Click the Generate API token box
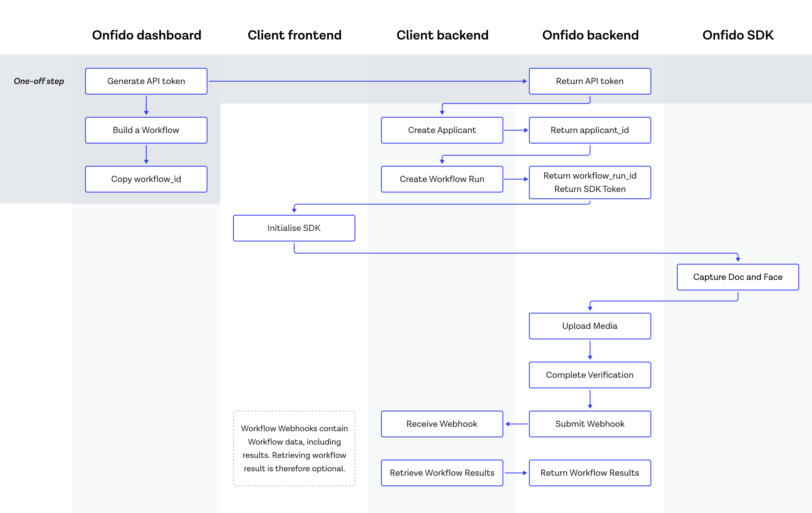 click(x=146, y=81)
